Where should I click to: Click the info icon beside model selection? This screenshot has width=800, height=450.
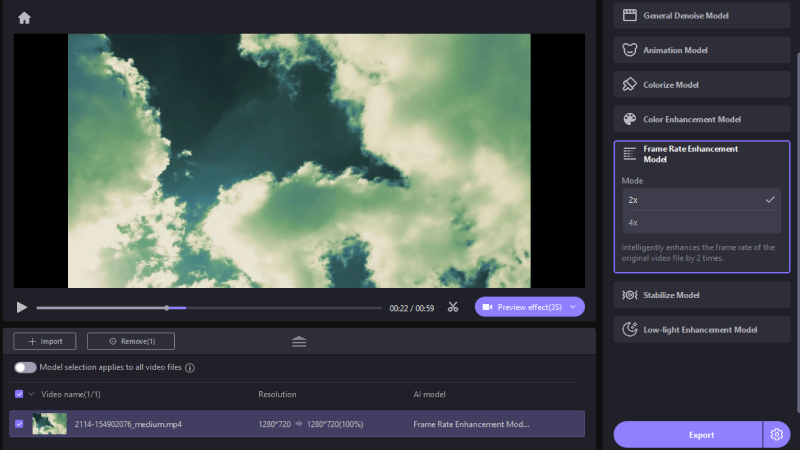(x=190, y=368)
